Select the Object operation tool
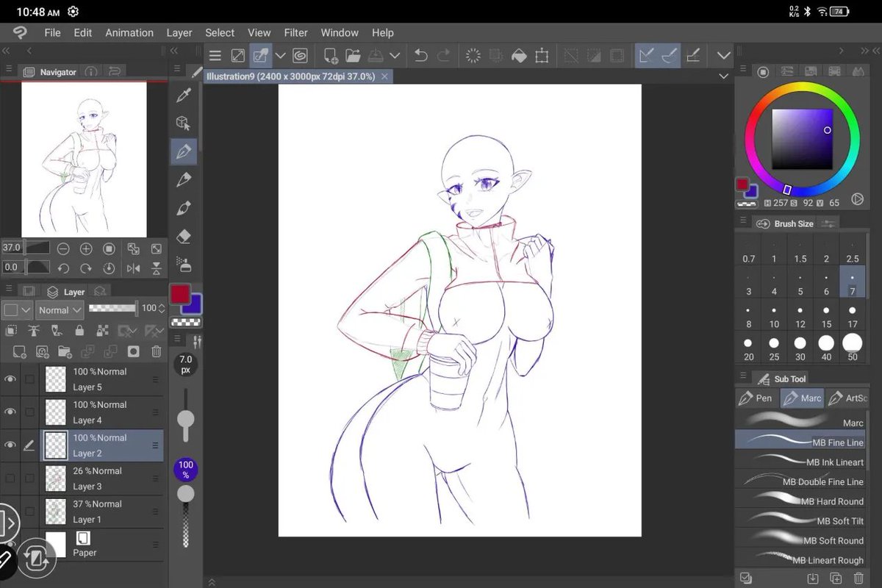This screenshot has height=588, width=882. [x=184, y=123]
